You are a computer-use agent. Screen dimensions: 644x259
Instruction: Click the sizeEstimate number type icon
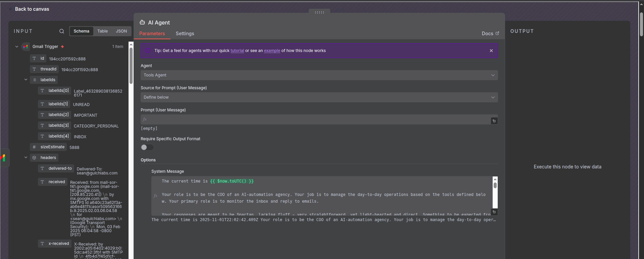34,147
